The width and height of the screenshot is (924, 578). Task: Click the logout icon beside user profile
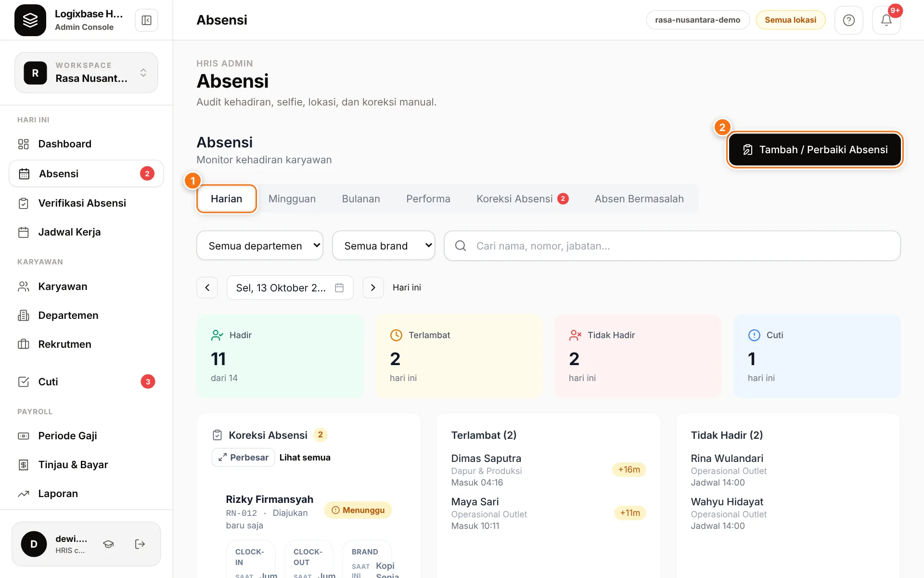[140, 544]
